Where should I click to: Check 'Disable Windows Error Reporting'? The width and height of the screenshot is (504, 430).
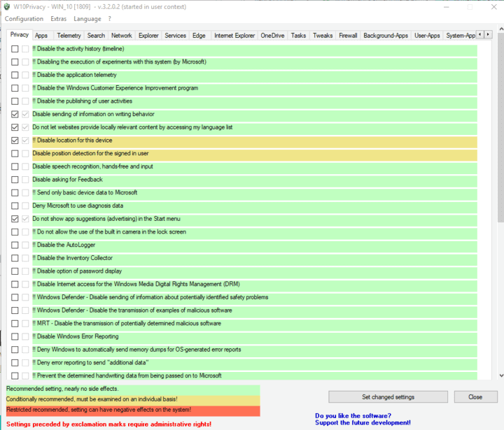(15, 336)
